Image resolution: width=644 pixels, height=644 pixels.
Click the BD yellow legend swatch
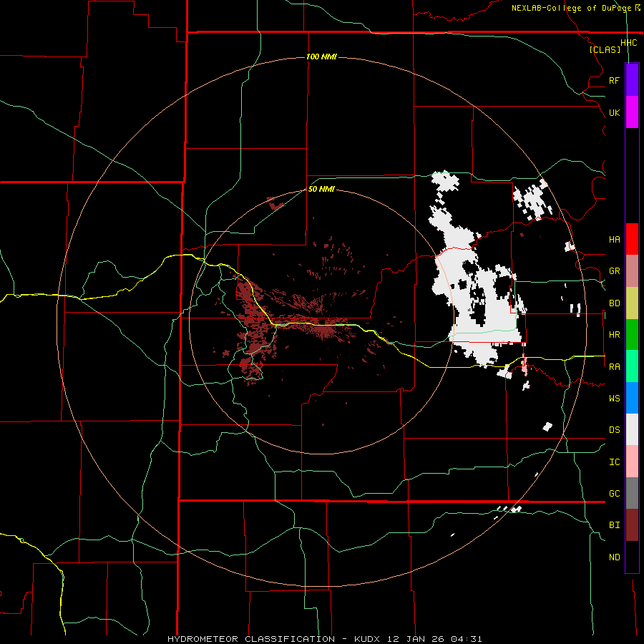(x=632, y=303)
